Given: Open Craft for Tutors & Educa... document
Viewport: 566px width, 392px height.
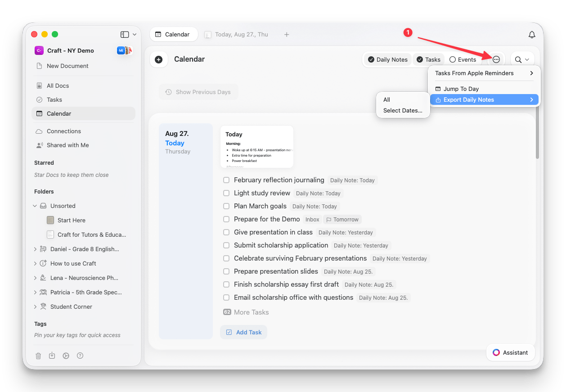Looking at the screenshot, I should pyautogui.click(x=92, y=234).
